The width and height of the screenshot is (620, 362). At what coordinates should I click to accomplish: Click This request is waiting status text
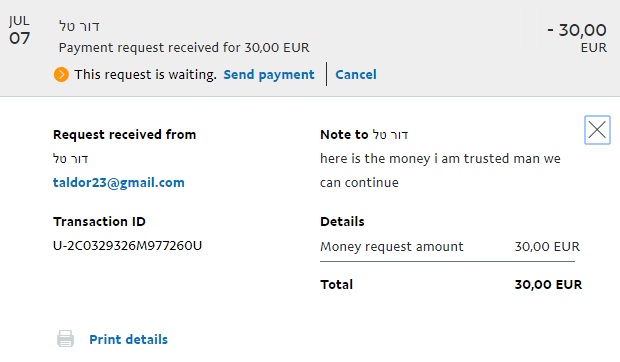click(x=146, y=75)
